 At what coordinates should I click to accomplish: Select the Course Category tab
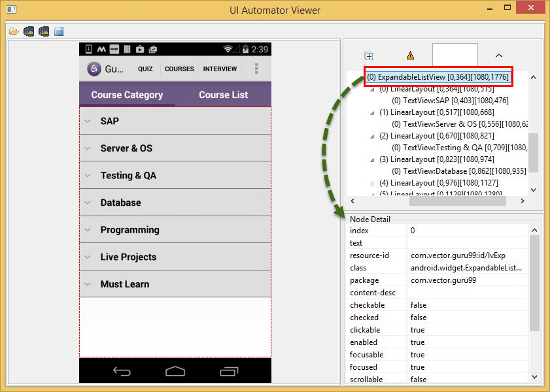(127, 95)
